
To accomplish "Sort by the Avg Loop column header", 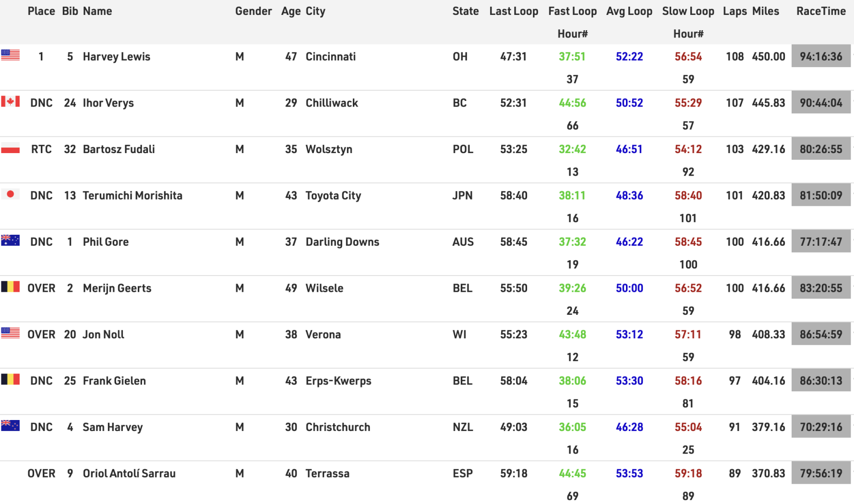I will (x=629, y=12).
